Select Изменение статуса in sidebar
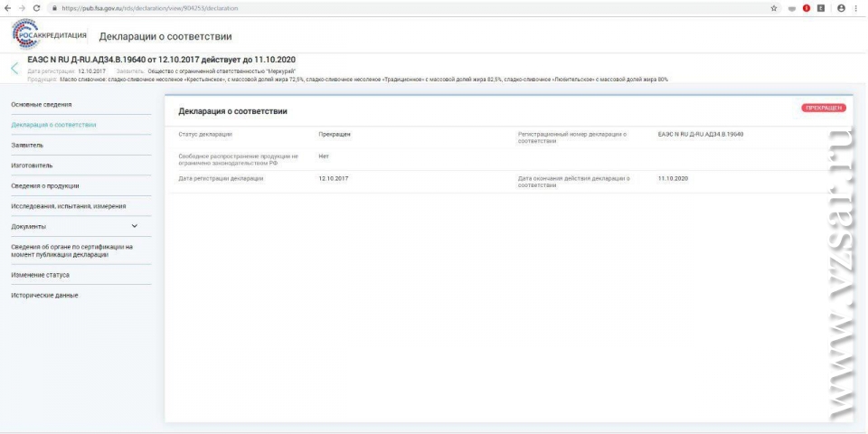The height and width of the screenshot is (434, 868). click(x=40, y=274)
